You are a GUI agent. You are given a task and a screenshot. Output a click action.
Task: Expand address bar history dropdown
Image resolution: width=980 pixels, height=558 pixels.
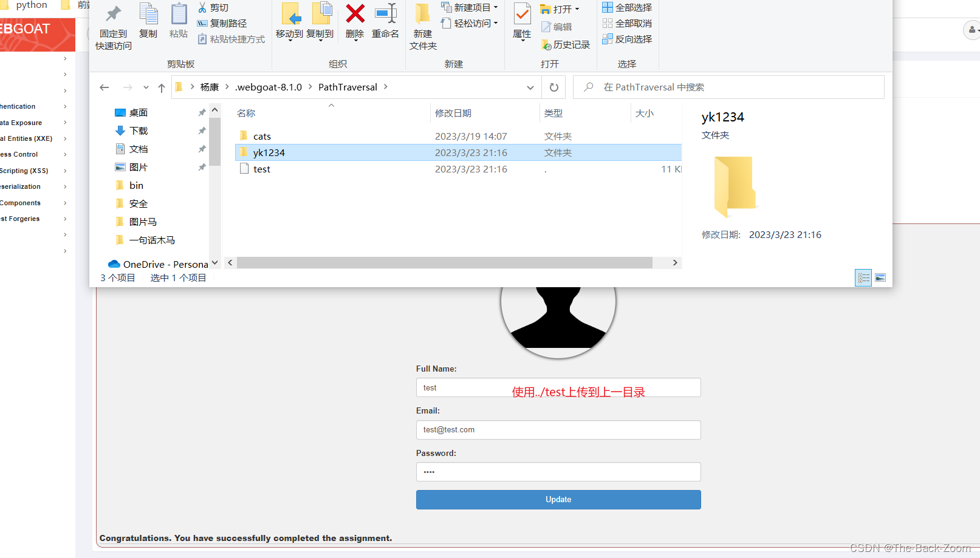(530, 87)
